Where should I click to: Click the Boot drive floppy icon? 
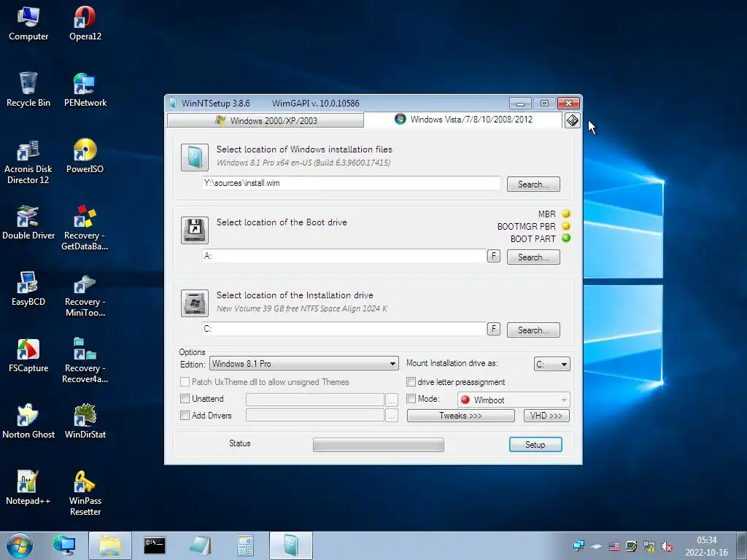tap(194, 230)
